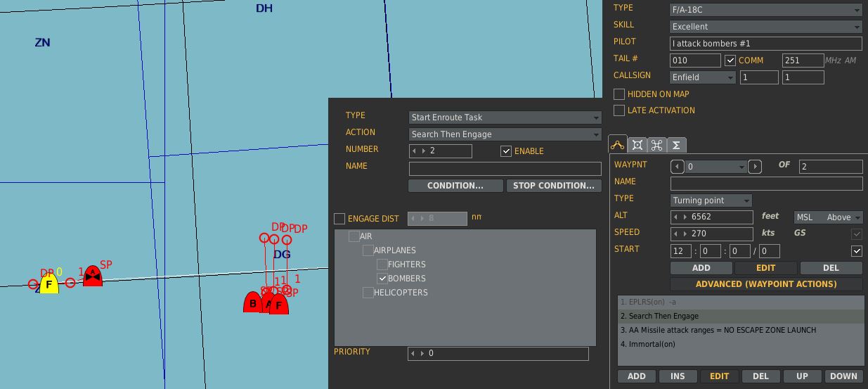Click the task NAME input field
The width and height of the screenshot is (868, 389).
505,169
